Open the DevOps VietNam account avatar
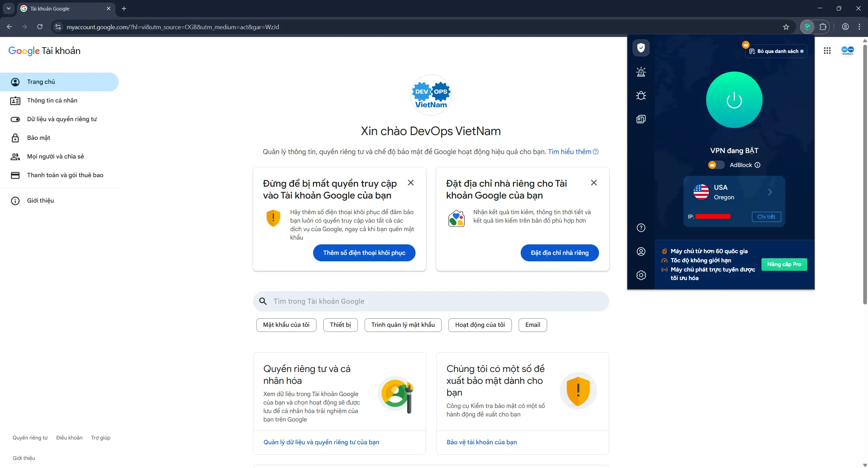The width and height of the screenshot is (868, 468). [847, 51]
